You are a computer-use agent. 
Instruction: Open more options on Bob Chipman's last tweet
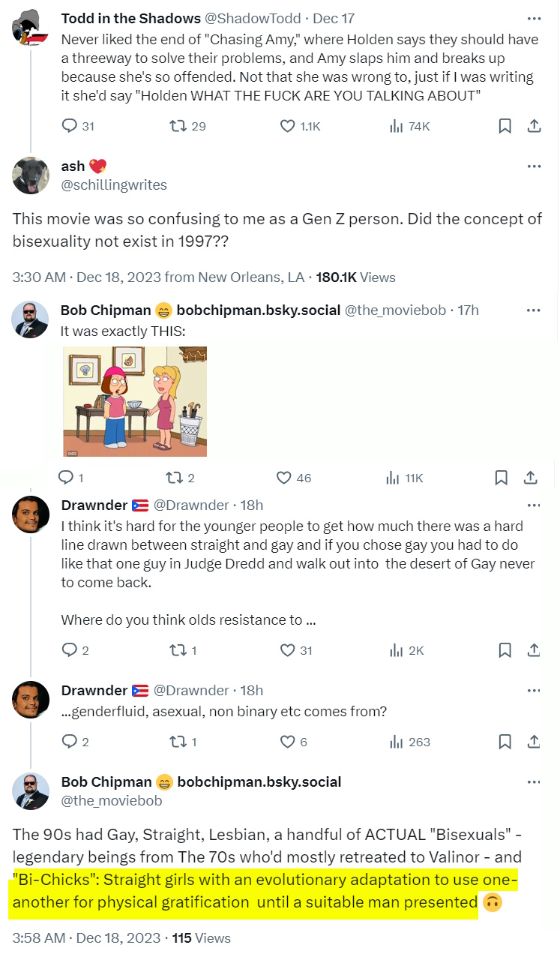point(534,782)
